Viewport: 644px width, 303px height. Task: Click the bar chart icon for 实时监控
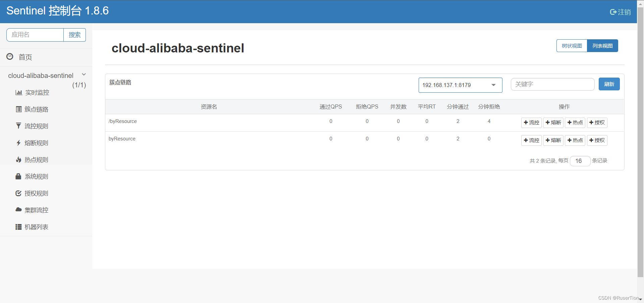click(x=19, y=92)
